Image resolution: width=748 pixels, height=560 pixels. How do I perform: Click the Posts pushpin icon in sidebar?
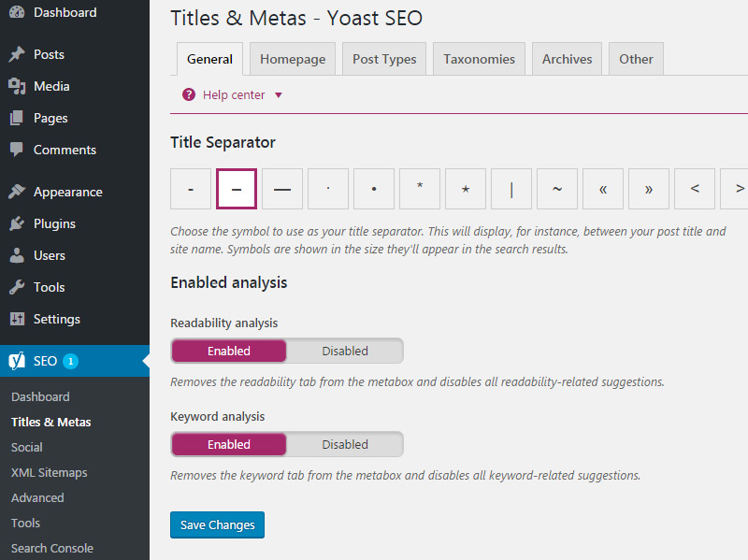pyautogui.click(x=17, y=54)
